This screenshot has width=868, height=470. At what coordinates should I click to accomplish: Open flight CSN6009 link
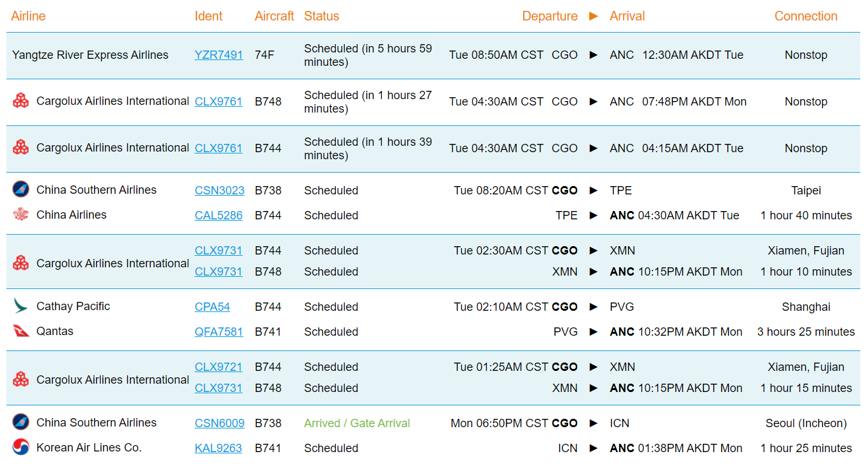pyautogui.click(x=219, y=423)
